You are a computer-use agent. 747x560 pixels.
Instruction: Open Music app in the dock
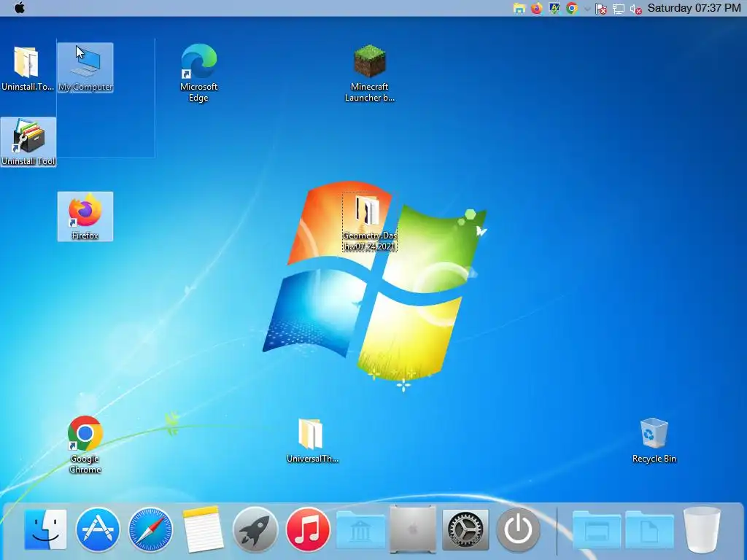(308, 529)
